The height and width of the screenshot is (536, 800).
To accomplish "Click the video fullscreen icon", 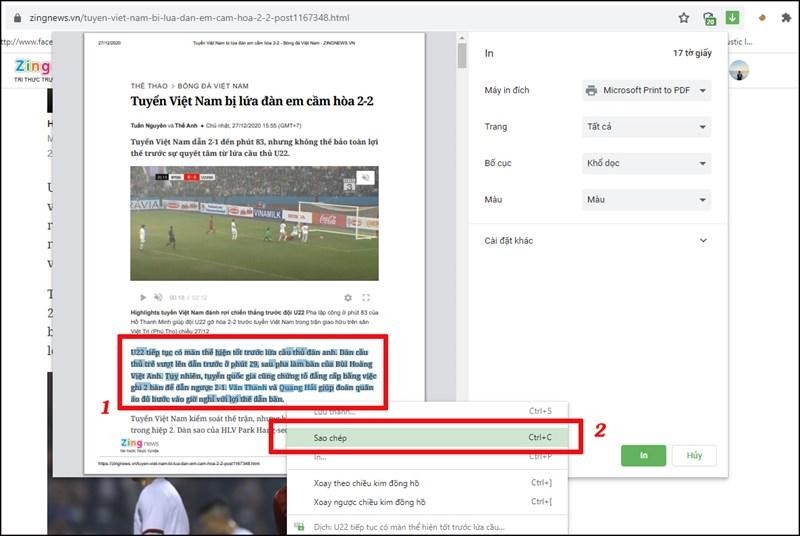I will coord(366,297).
